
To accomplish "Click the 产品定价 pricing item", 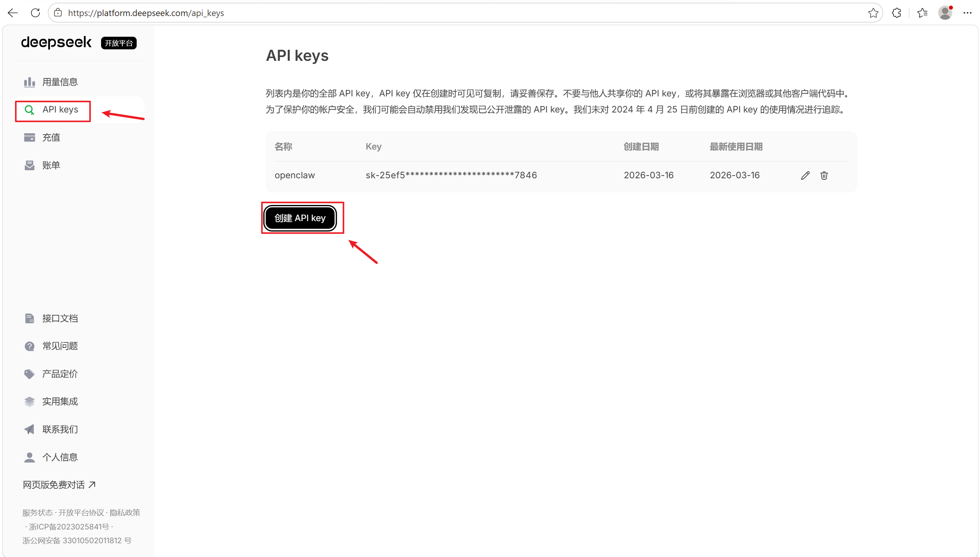I will 60,374.
